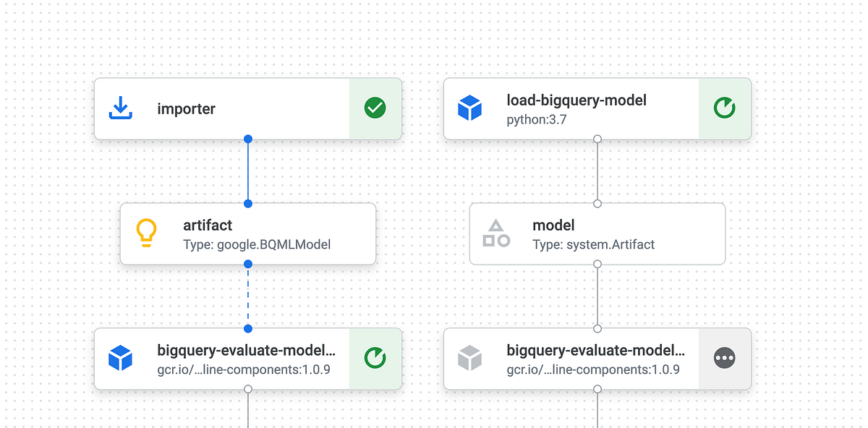Select the importer node
Screen dimensions: 868x428
[x=217, y=108]
